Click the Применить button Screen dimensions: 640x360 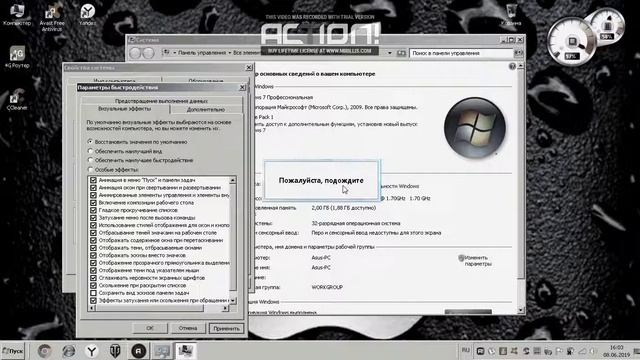coord(227,328)
